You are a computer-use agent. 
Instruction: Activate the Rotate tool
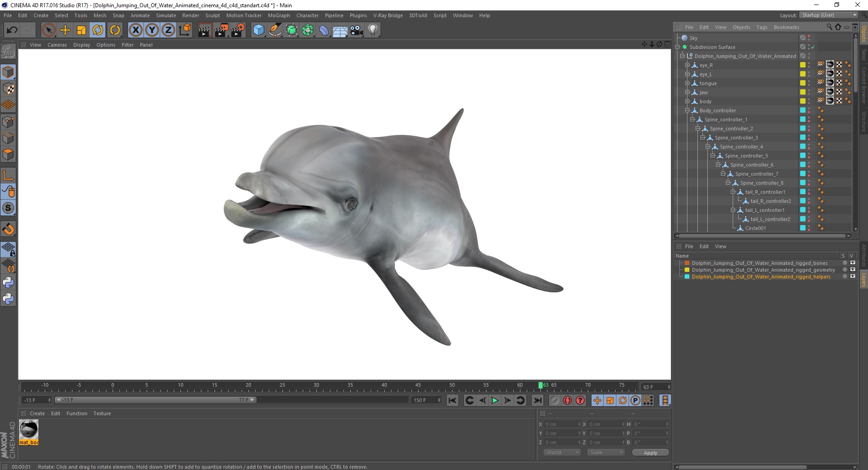(x=98, y=30)
